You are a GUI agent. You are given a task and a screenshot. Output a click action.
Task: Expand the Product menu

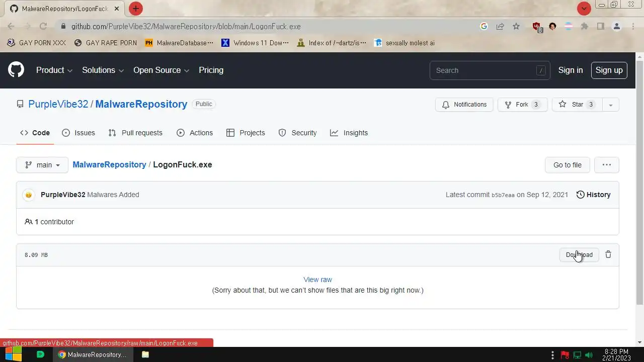[54, 70]
